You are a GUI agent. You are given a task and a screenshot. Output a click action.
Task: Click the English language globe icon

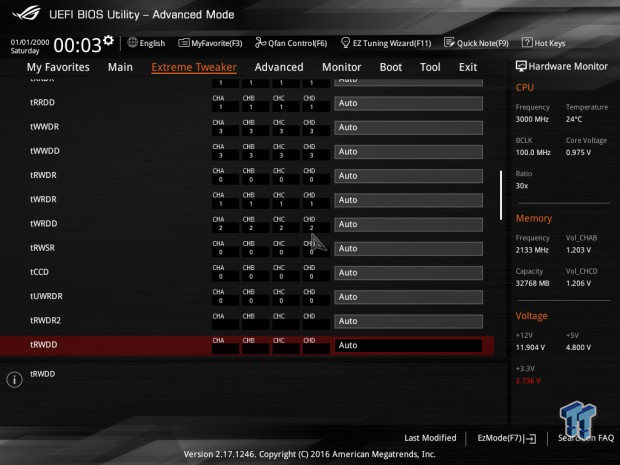132,42
